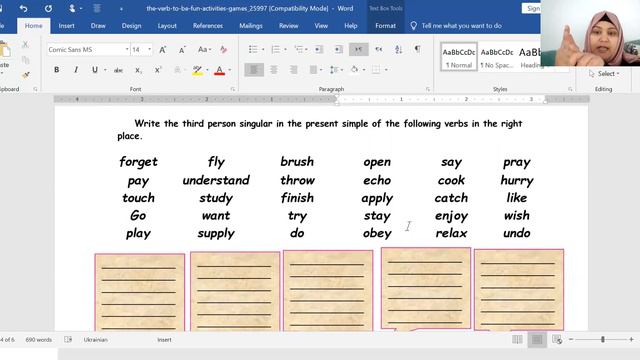Open Line and Paragraph Spacing dropdown
This screenshot has width=640, height=360.
pyautogui.click(x=336, y=70)
